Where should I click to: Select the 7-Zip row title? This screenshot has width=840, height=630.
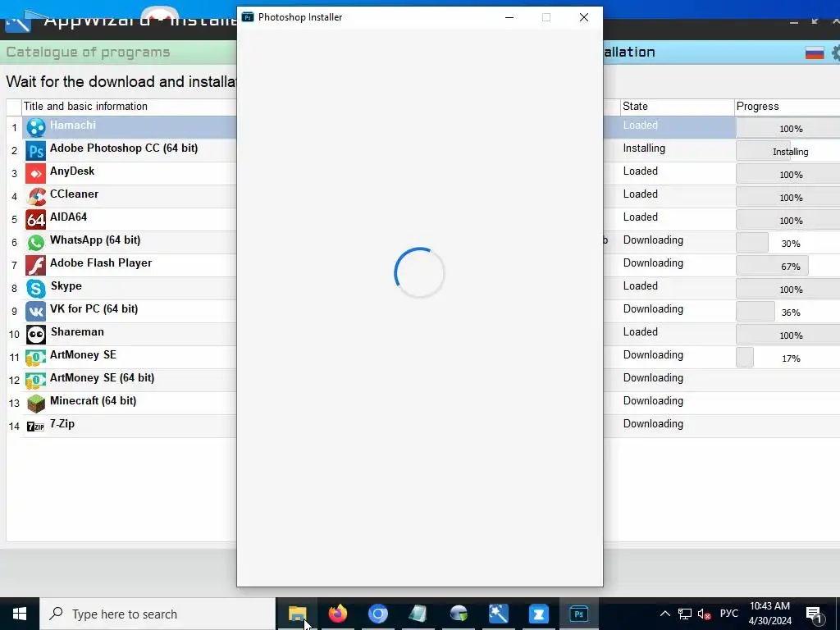62,424
